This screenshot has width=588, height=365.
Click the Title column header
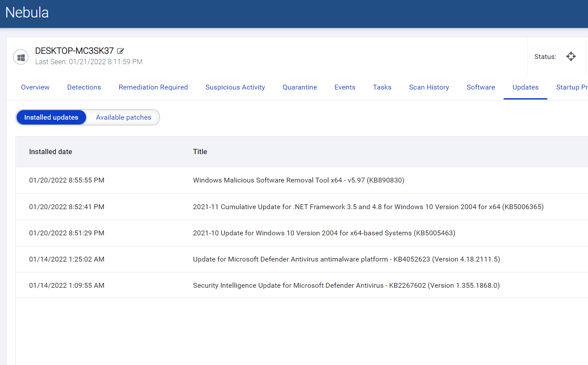(x=200, y=152)
